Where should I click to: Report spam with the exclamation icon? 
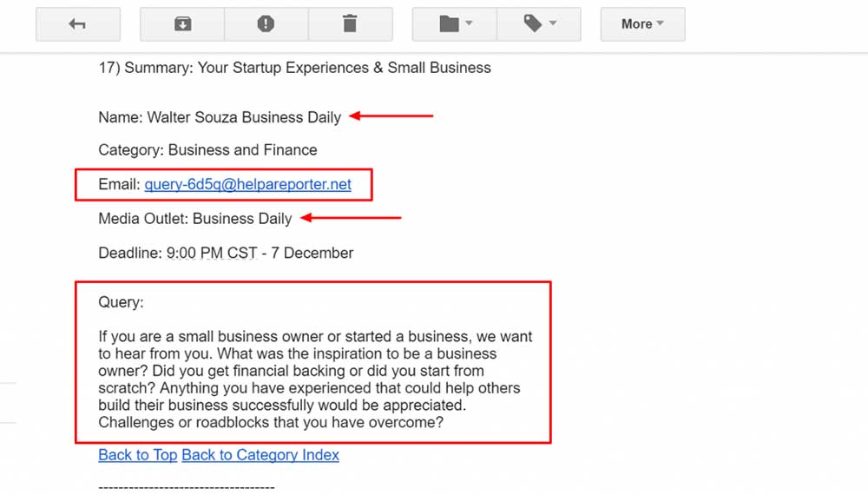(x=266, y=24)
